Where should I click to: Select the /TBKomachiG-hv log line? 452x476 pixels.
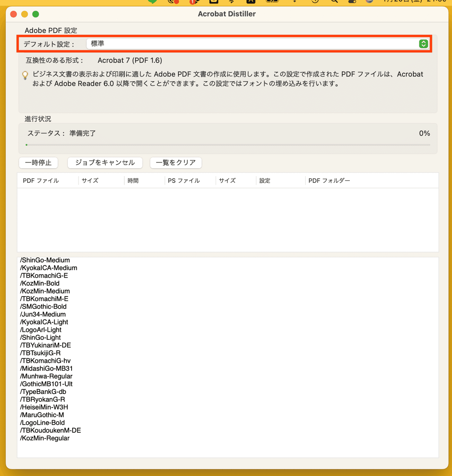tap(45, 360)
